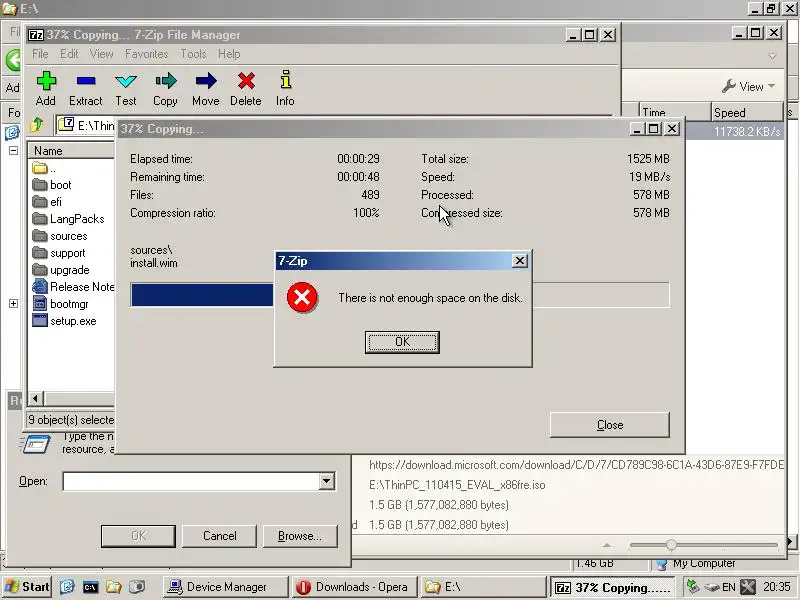
Task: Click the Add toolbar icon in 7-Zip
Action: click(x=46, y=88)
